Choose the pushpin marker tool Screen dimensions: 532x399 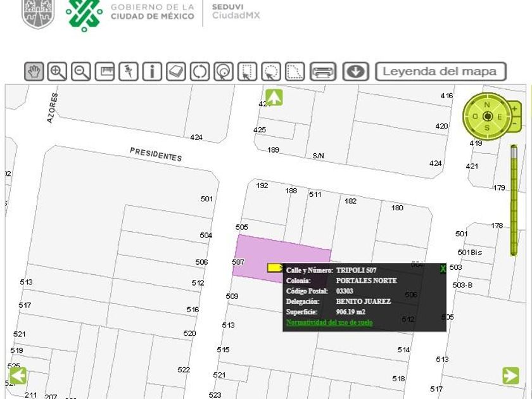coord(128,72)
